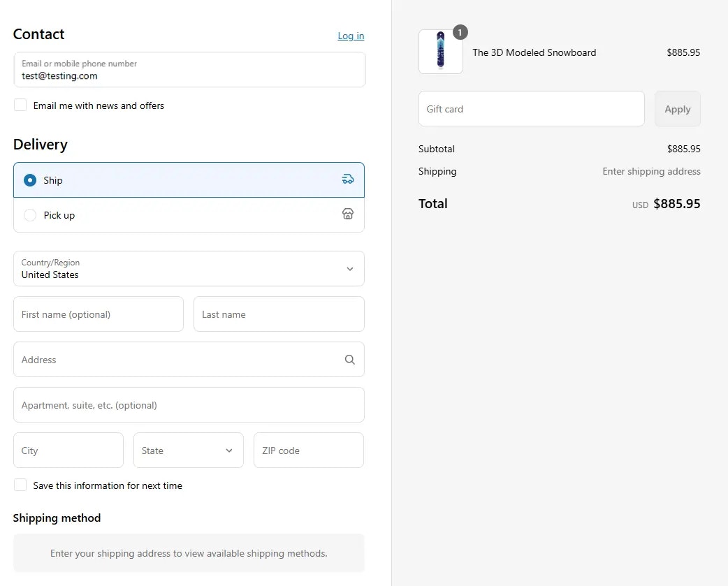
Task: Open the snowboard product thumbnail
Action: pyautogui.click(x=441, y=52)
